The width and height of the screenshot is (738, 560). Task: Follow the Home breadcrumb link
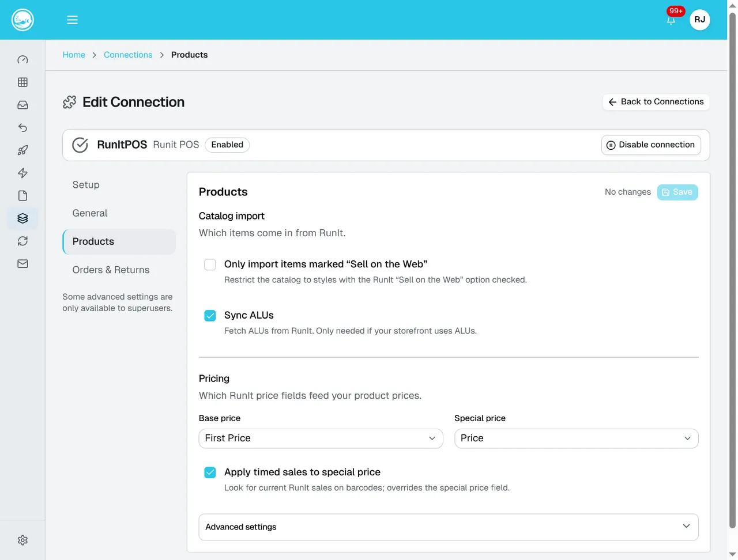(74, 55)
